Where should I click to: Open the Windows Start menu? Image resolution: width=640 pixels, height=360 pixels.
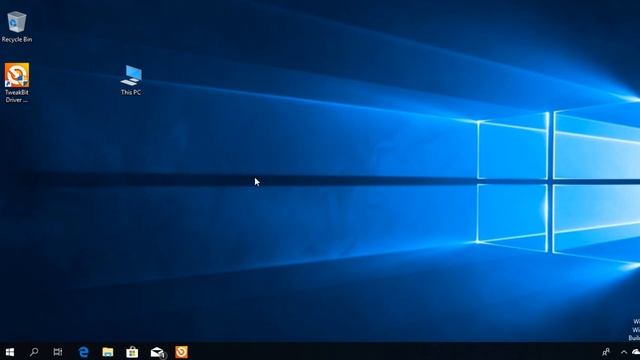pyautogui.click(x=10, y=352)
